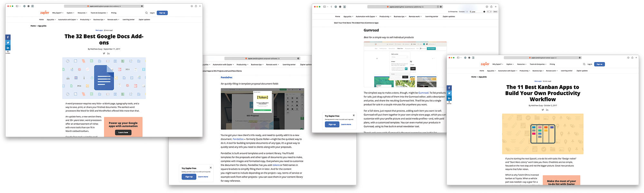The width and height of the screenshot is (644, 193).
Task: Open new tab in Gumroad browser window
Action: (x=496, y=7)
